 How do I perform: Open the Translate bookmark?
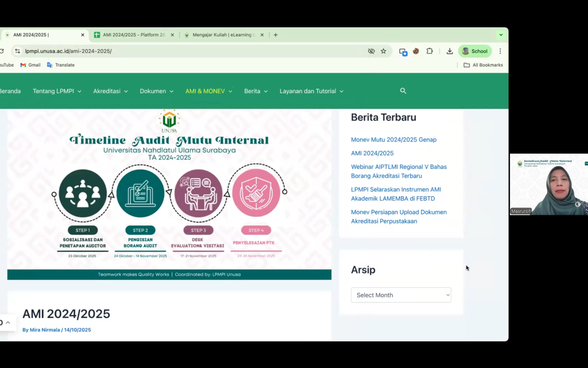(x=61, y=65)
